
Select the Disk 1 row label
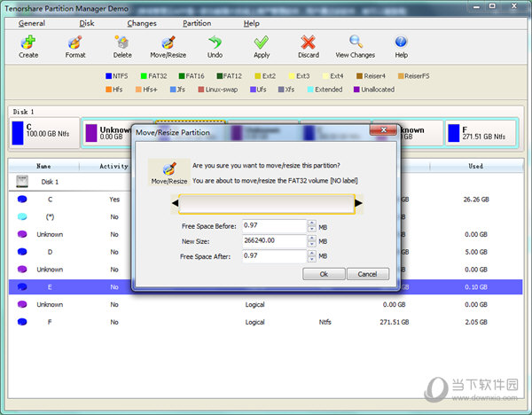pos(50,182)
